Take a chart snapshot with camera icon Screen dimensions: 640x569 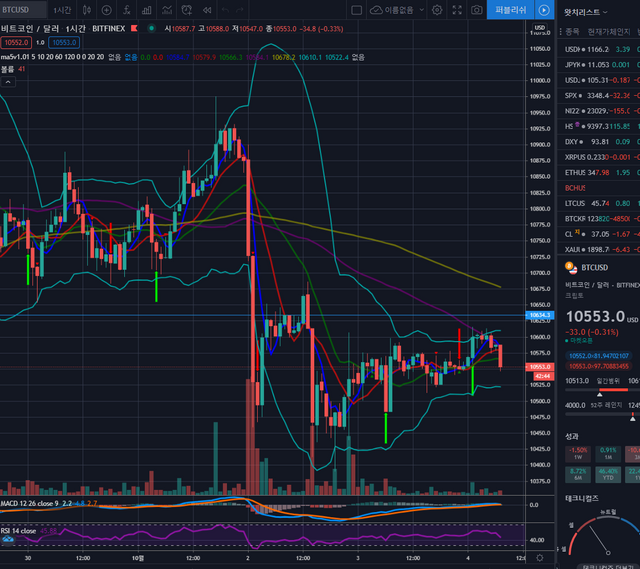[476, 10]
